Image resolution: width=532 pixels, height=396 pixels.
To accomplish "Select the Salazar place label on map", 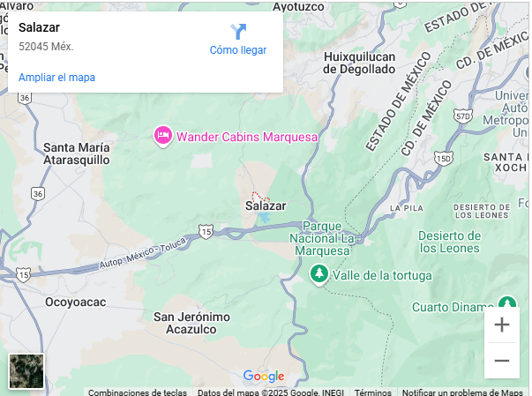I will tap(266, 205).
